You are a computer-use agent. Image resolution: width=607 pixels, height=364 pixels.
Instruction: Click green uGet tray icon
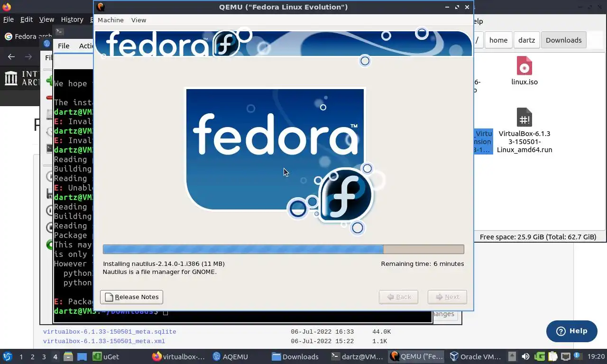pyautogui.click(x=539, y=357)
